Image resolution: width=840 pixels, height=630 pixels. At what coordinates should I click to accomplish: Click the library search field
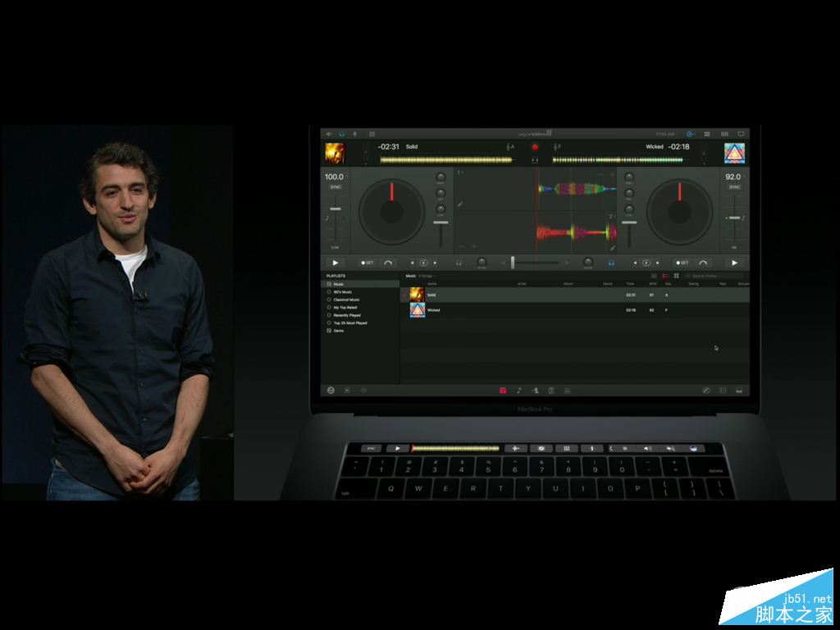(714, 276)
